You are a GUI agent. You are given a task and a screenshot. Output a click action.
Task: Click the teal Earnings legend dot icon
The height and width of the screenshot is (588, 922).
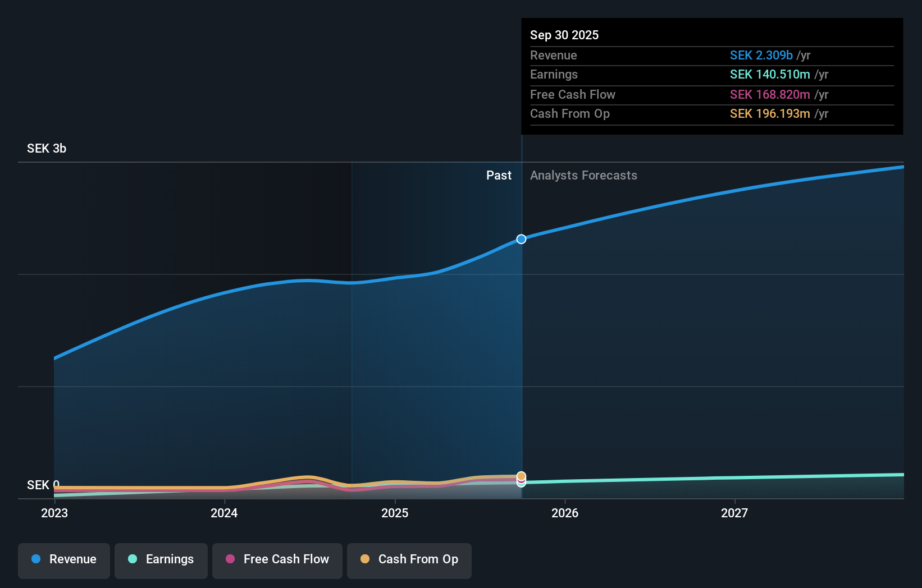[x=133, y=559]
